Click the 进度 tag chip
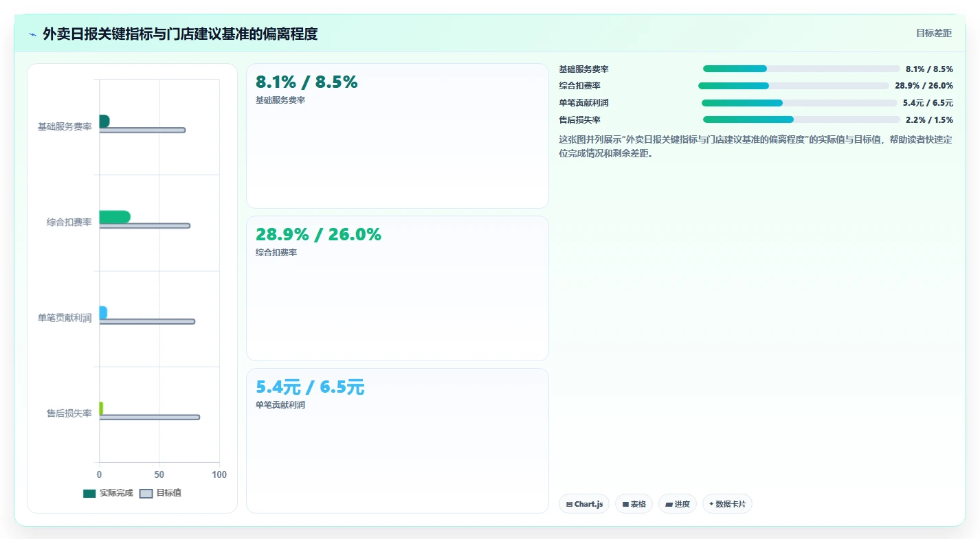The height and width of the screenshot is (539, 980). pyautogui.click(x=678, y=504)
